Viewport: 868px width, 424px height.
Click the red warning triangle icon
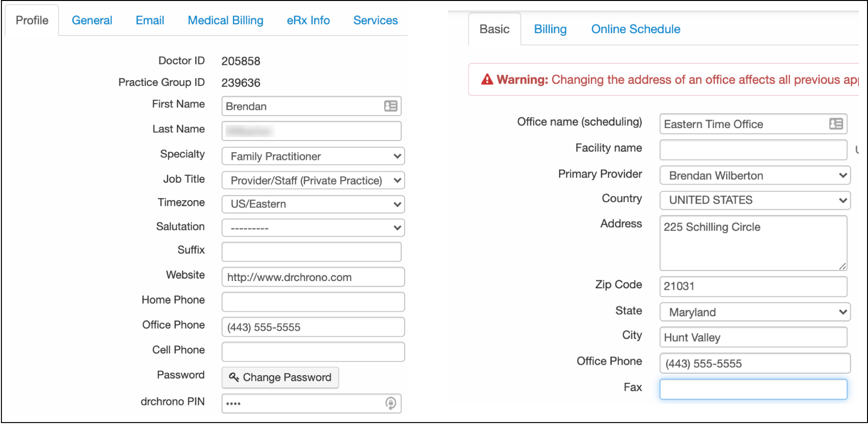click(487, 80)
